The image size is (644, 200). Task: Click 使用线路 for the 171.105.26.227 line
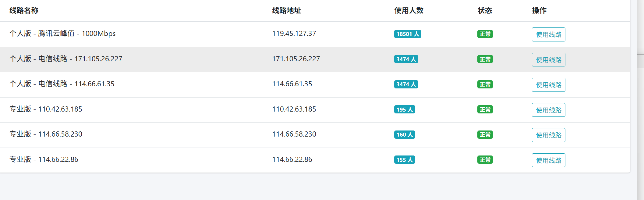548,60
